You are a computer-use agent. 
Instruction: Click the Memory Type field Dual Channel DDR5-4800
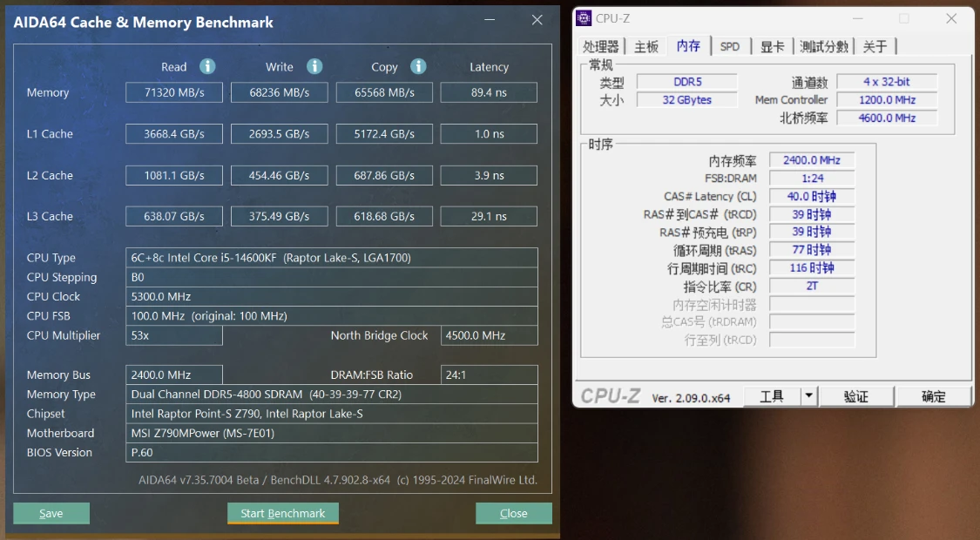click(x=332, y=395)
